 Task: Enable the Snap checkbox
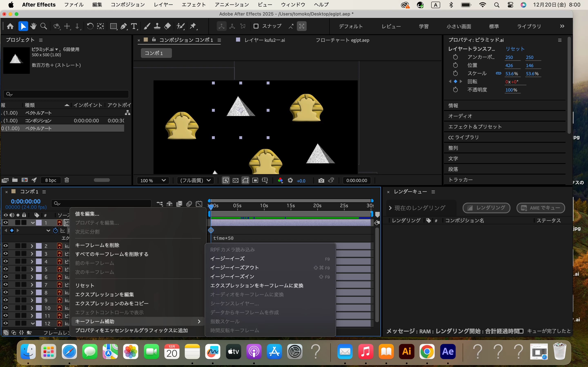coord(256,26)
